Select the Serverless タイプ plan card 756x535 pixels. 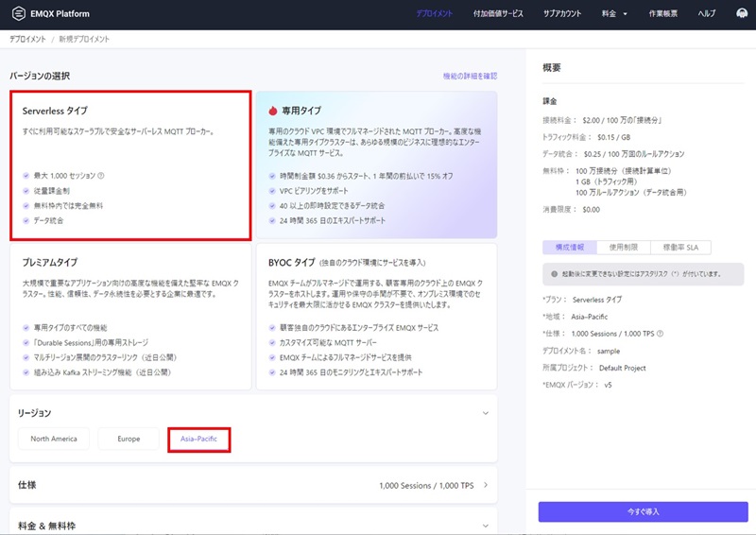(130, 165)
